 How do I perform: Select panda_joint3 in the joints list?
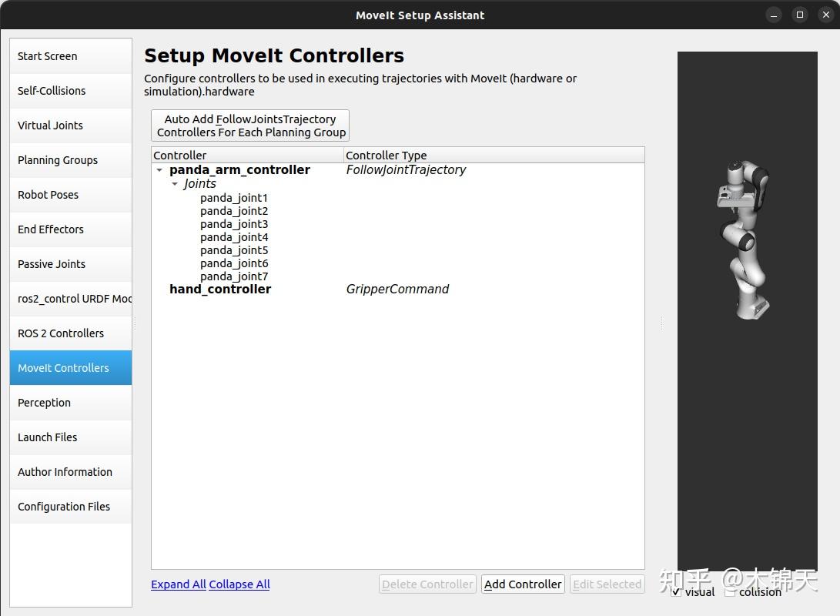coord(234,223)
